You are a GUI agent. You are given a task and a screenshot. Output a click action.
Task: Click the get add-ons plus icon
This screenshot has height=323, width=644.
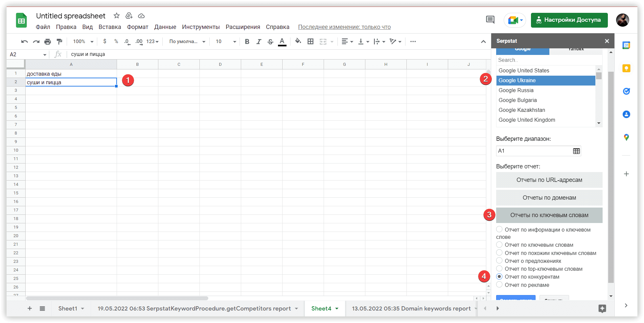(626, 174)
